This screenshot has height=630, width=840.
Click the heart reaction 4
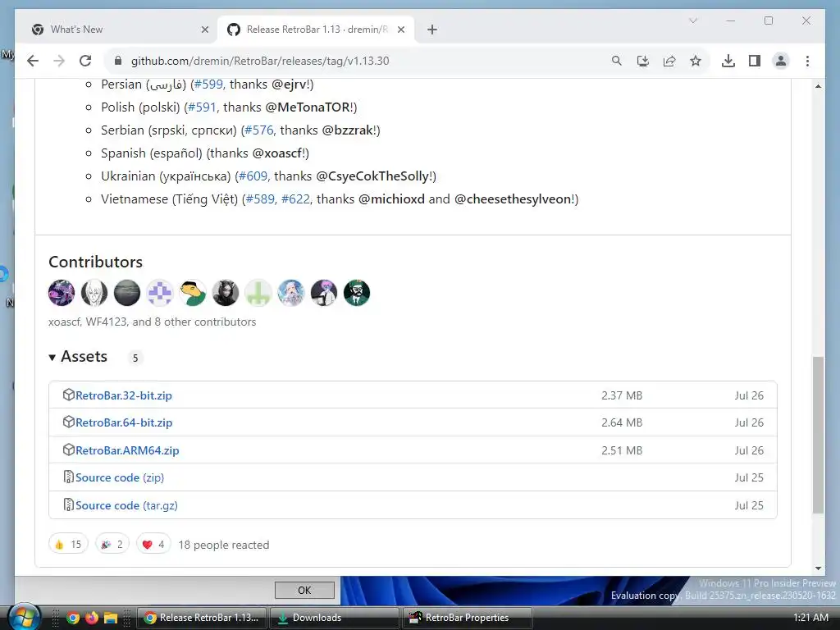coord(153,545)
